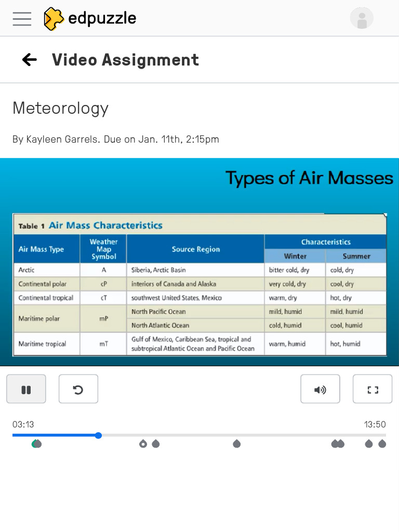Viewport: 399px width, 532px height.
Task: Click the double question marker near the end
Action: (x=338, y=444)
